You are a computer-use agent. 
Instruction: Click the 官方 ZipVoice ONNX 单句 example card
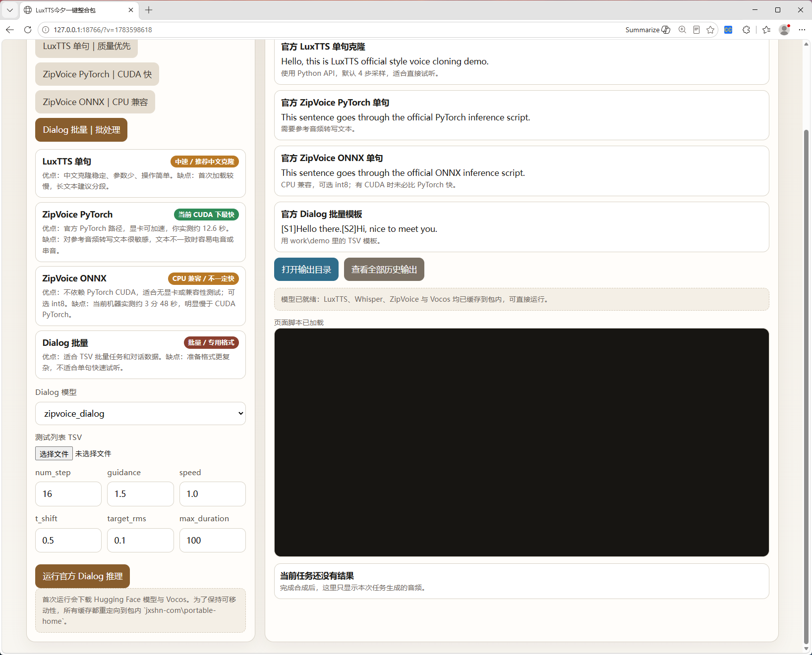coord(522,171)
